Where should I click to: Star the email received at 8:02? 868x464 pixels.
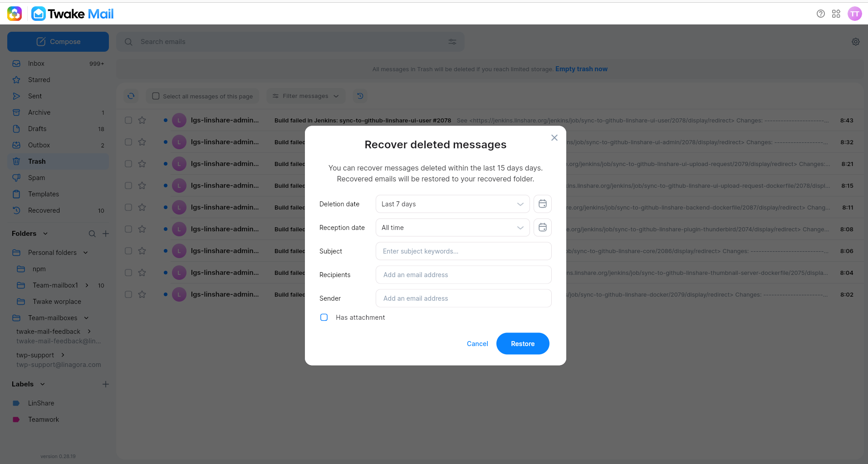coord(142,294)
